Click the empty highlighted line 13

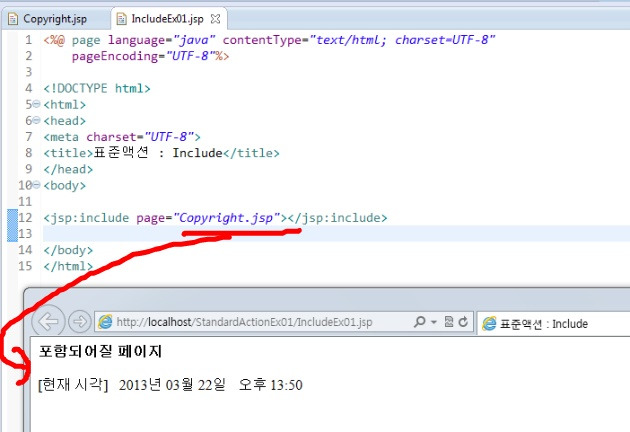tap(336, 233)
